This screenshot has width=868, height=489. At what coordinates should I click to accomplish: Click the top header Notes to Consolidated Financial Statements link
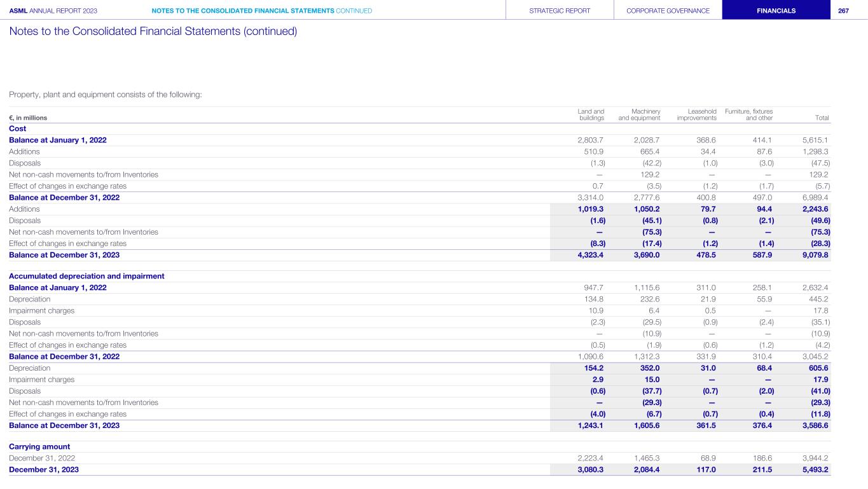[261, 11]
